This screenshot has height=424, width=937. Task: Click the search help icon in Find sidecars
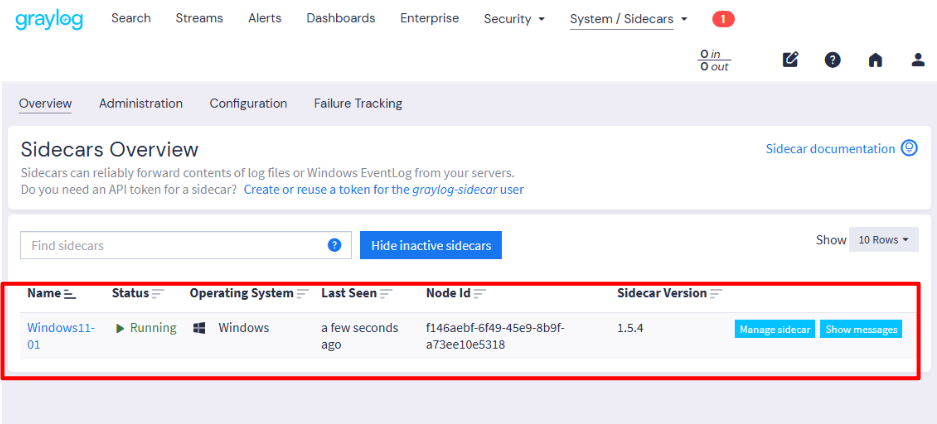[335, 245]
